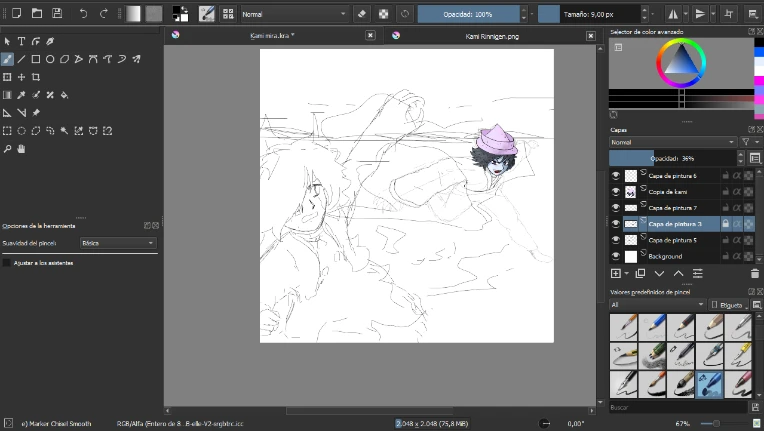Open the Básico brush smoothing dropdown
Viewport: 764px width, 431px height.
118,243
